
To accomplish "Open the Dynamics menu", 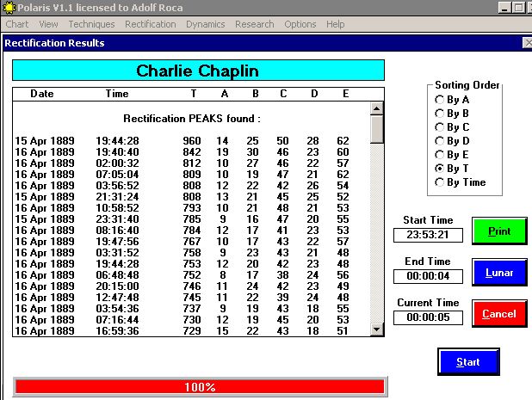I will pos(205,24).
